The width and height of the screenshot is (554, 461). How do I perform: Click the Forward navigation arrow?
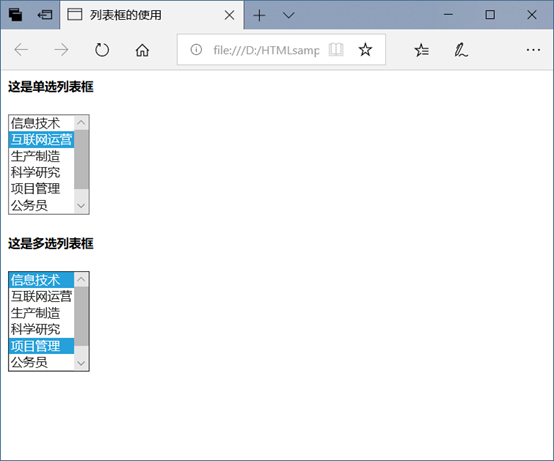click(x=61, y=50)
